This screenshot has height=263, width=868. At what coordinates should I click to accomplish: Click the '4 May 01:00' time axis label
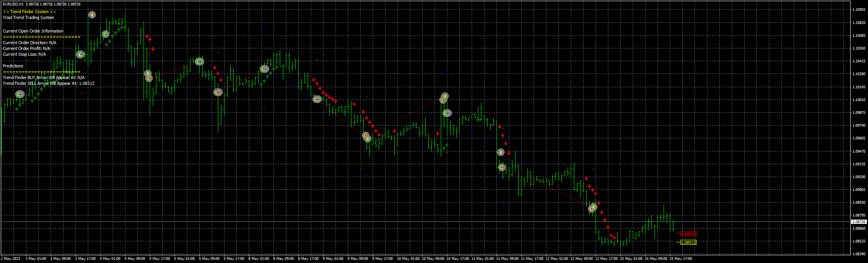pyautogui.click(x=110, y=259)
